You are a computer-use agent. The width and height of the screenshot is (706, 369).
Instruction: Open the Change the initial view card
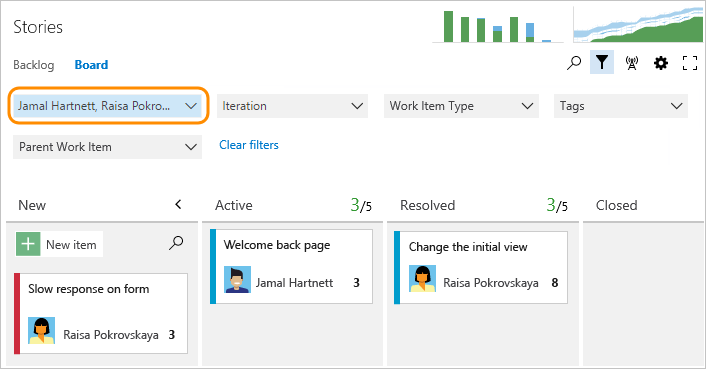click(x=481, y=268)
